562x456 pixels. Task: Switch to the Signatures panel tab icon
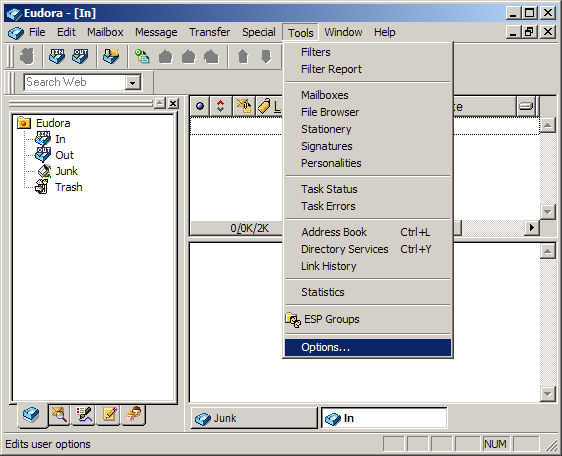click(x=84, y=415)
